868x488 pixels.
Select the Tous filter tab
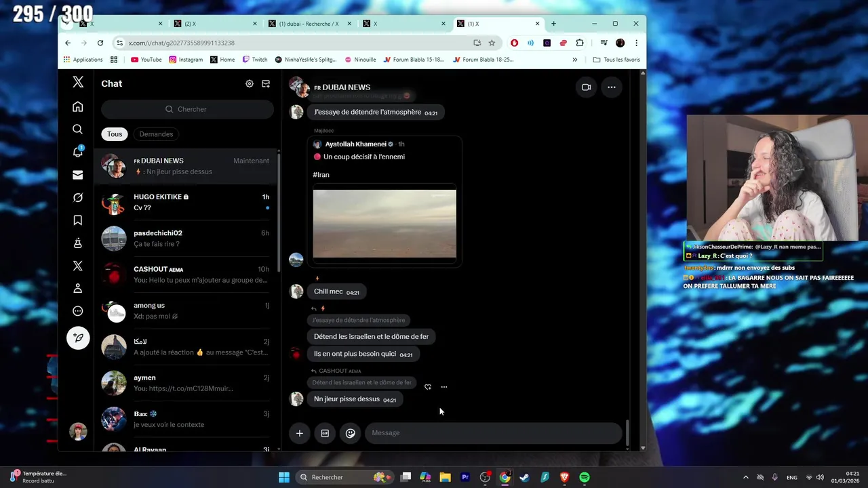(115, 134)
